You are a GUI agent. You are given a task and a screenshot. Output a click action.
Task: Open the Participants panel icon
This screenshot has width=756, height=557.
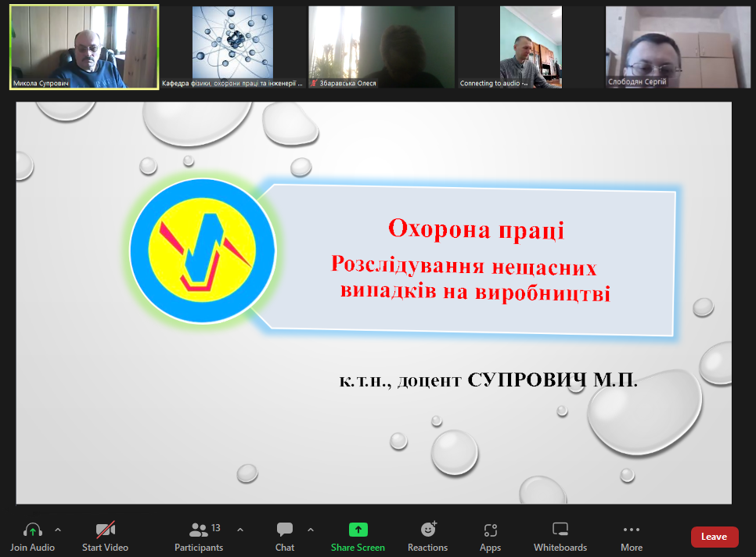(x=199, y=530)
